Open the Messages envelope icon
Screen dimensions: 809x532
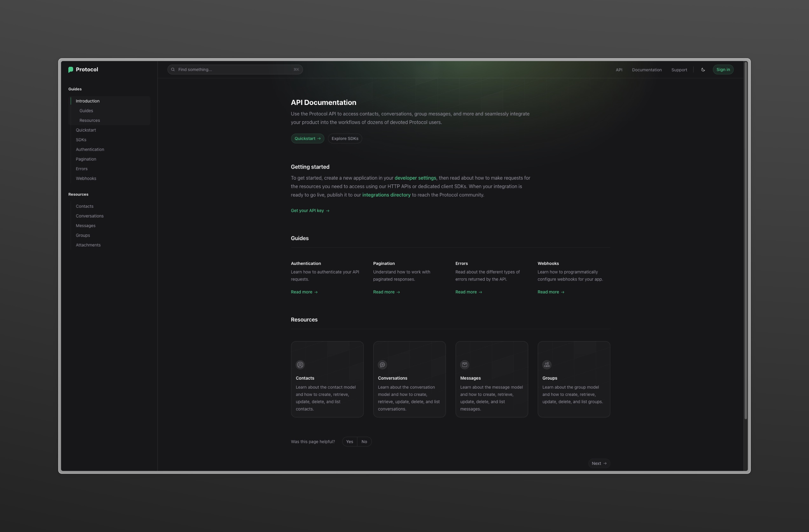point(465,365)
